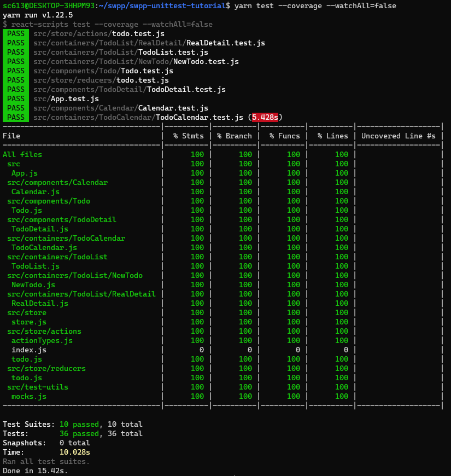Screen dimensions: 451x476
Task: Click the % Stmts '0' value for index.js
Action: (202, 350)
